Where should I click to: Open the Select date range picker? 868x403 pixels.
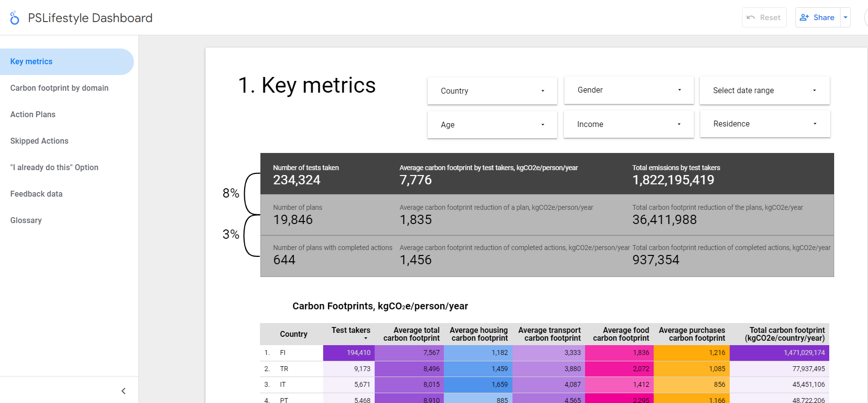click(764, 91)
